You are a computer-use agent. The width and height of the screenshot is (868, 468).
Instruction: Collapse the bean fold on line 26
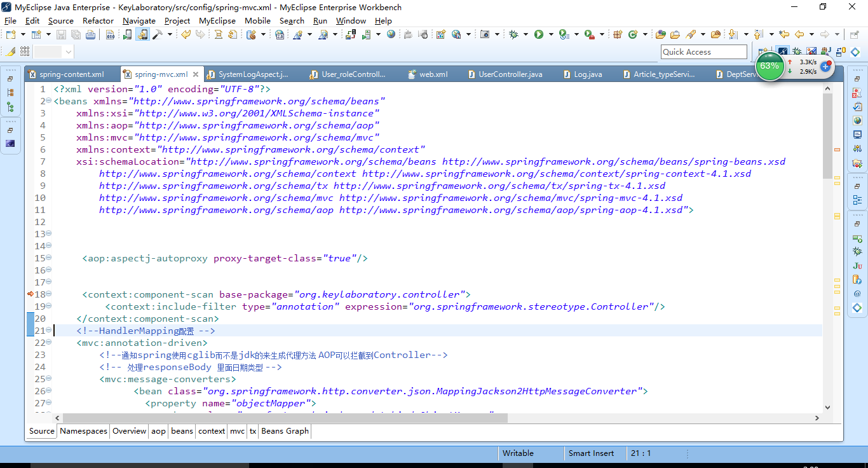click(49, 390)
